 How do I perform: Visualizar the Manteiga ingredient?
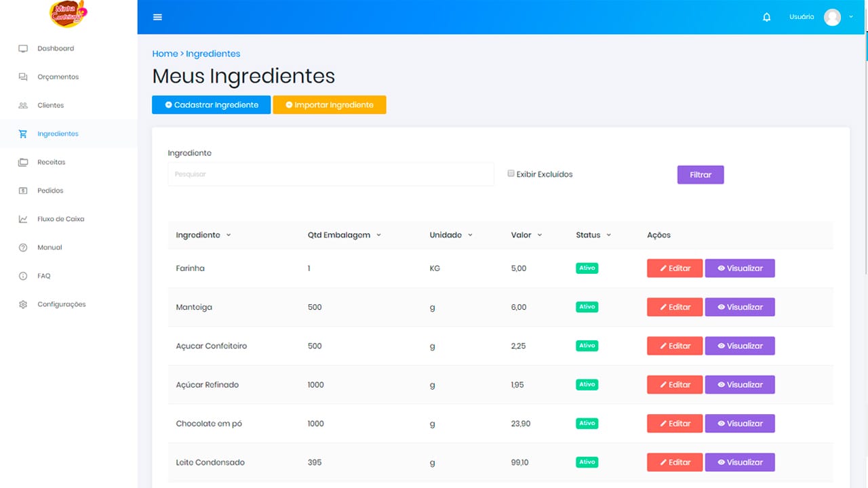740,307
